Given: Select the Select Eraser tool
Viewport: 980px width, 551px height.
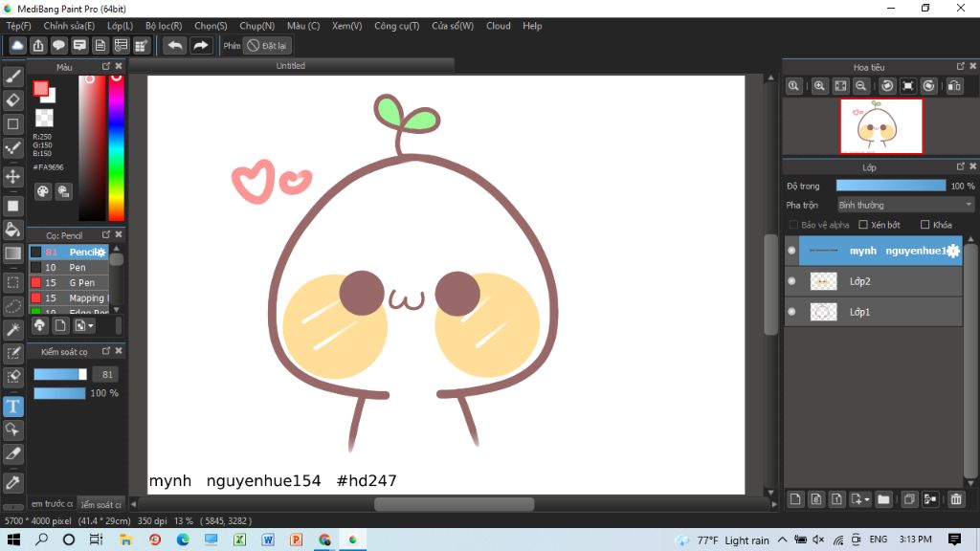Looking at the screenshot, I should pos(13,377).
